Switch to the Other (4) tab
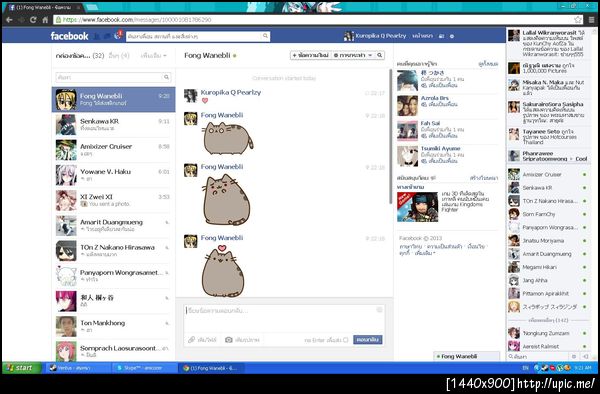 [119, 55]
